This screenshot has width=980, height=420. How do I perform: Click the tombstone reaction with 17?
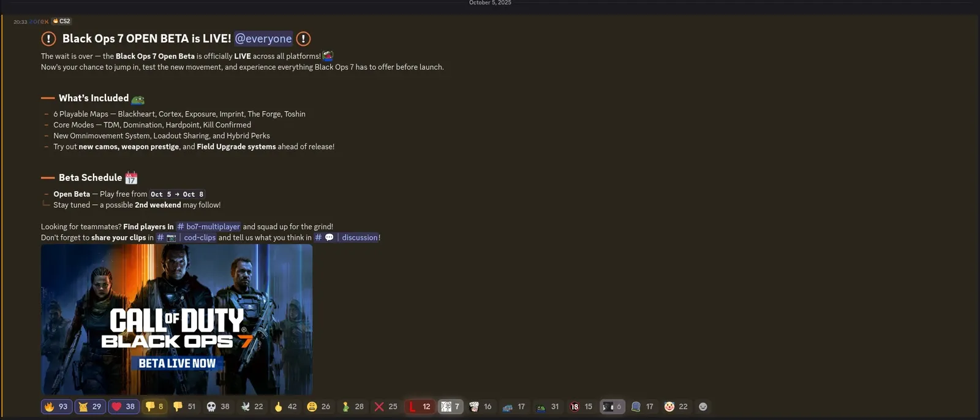(643, 407)
